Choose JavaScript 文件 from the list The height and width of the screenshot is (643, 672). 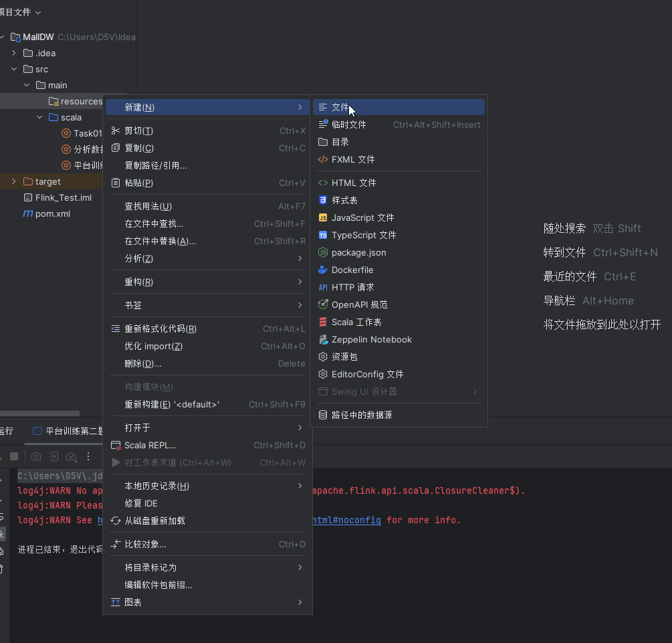coord(362,217)
